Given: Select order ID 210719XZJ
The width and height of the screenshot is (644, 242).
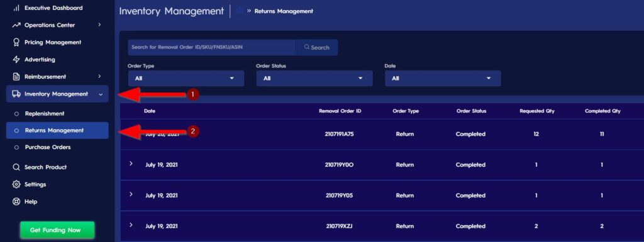Looking at the screenshot, I should (339, 226).
